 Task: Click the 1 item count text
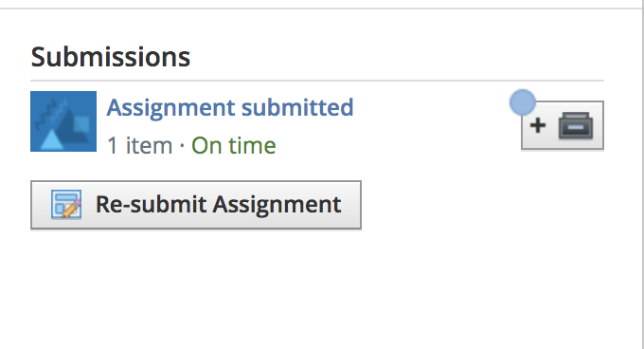[139, 145]
